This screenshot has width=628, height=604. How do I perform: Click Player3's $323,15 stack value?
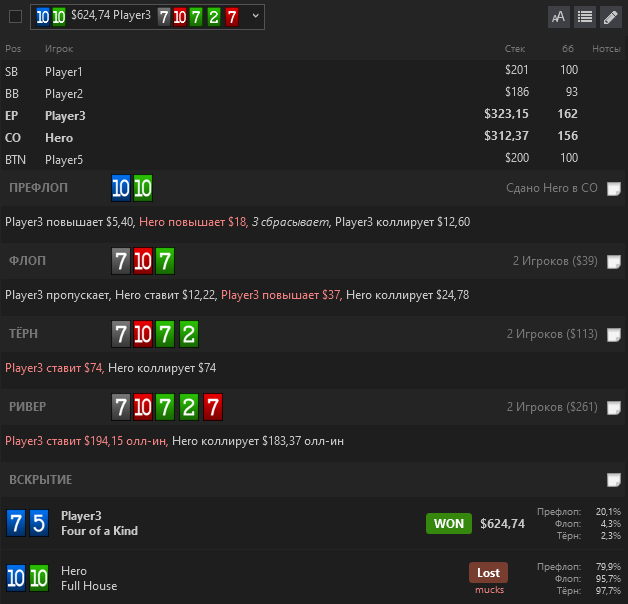(506, 114)
